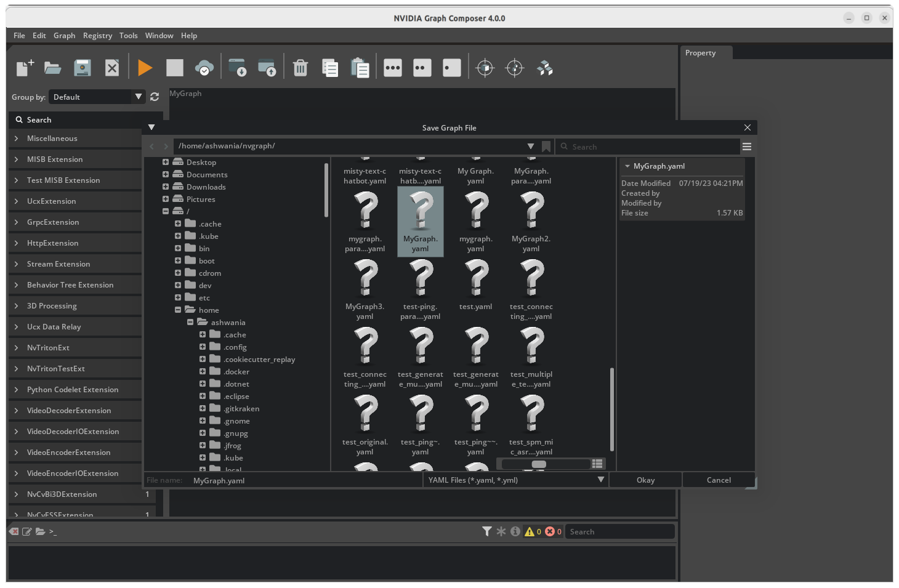Viewport: 899px width, 588px height.
Task: Open the Group by Default dropdown
Action: click(97, 97)
